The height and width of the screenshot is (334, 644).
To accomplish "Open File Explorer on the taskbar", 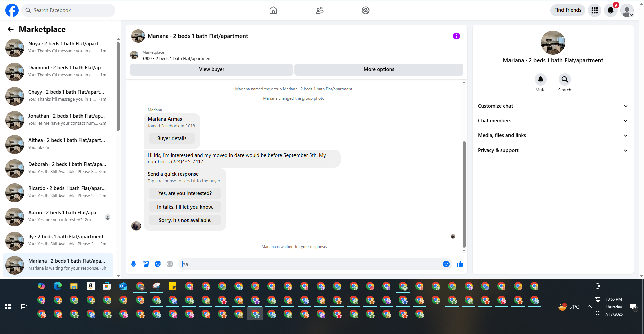I will coord(74,286).
